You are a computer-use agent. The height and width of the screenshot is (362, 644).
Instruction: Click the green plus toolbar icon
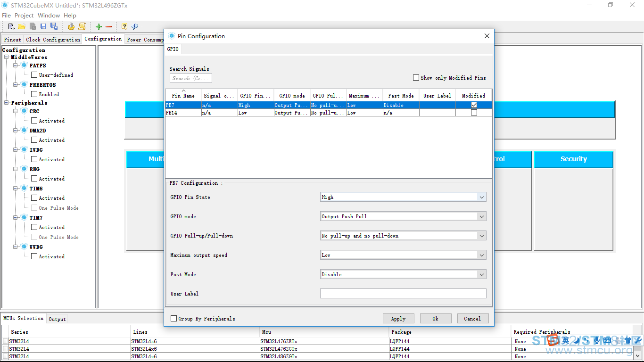pyautogui.click(x=99, y=26)
